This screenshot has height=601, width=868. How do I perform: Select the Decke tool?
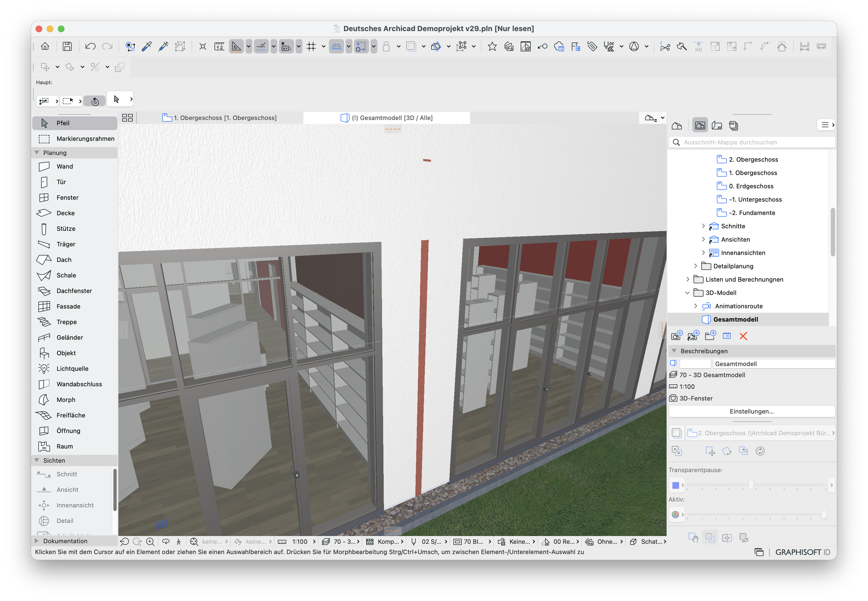click(x=74, y=213)
